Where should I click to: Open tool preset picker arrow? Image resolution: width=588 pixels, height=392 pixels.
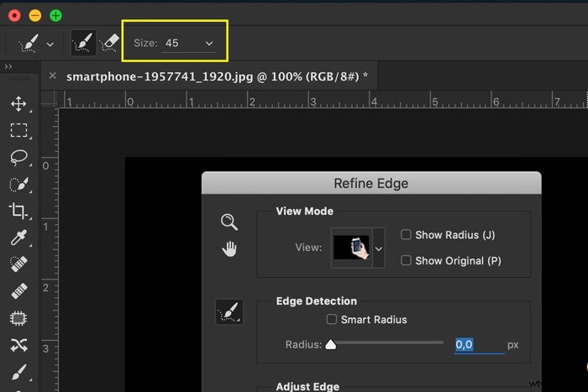50,44
